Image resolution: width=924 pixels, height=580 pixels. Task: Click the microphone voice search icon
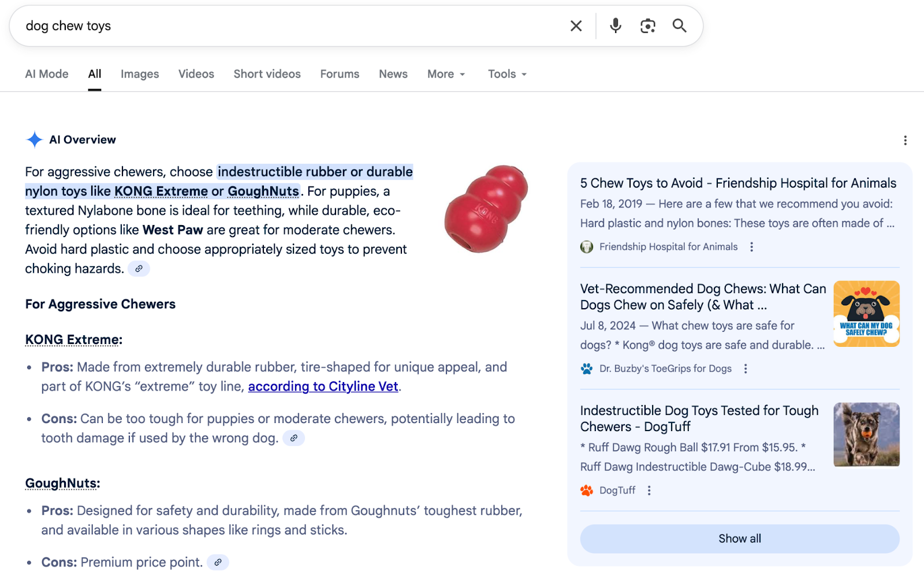tap(614, 25)
